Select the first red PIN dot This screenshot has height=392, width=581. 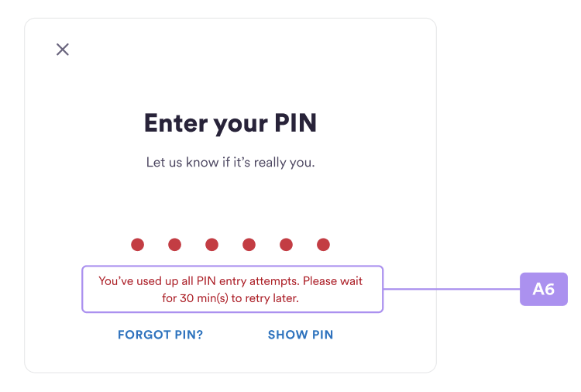(137, 245)
